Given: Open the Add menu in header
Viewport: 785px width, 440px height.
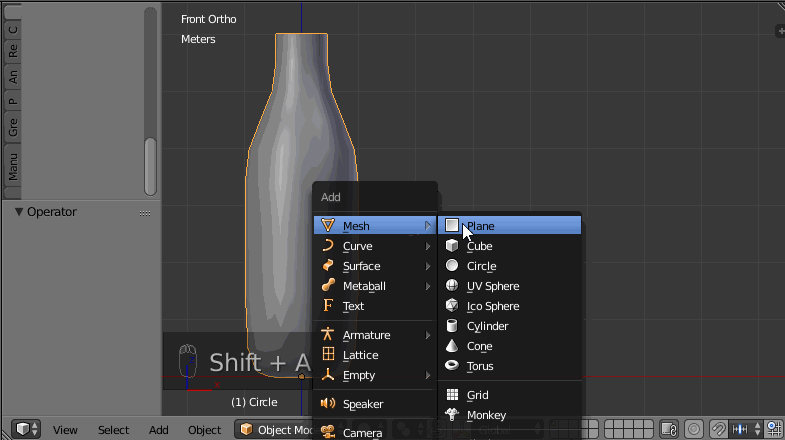Looking at the screenshot, I should click(x=159, y=430).
